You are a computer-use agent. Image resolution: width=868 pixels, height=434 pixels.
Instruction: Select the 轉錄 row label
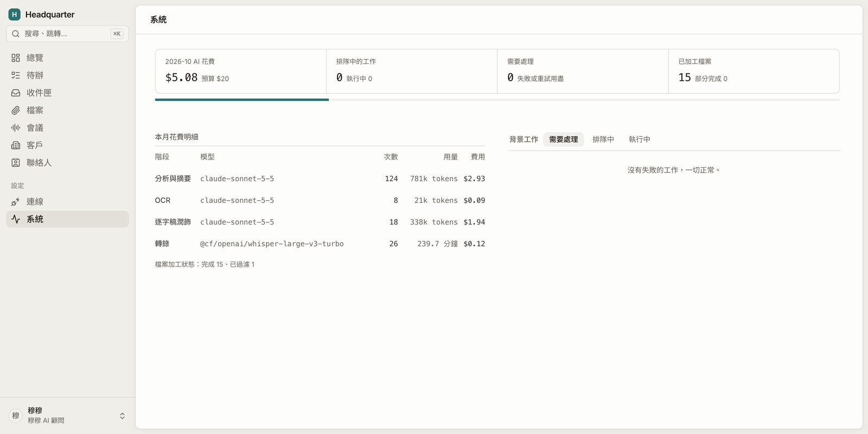[x=162, y=244]
